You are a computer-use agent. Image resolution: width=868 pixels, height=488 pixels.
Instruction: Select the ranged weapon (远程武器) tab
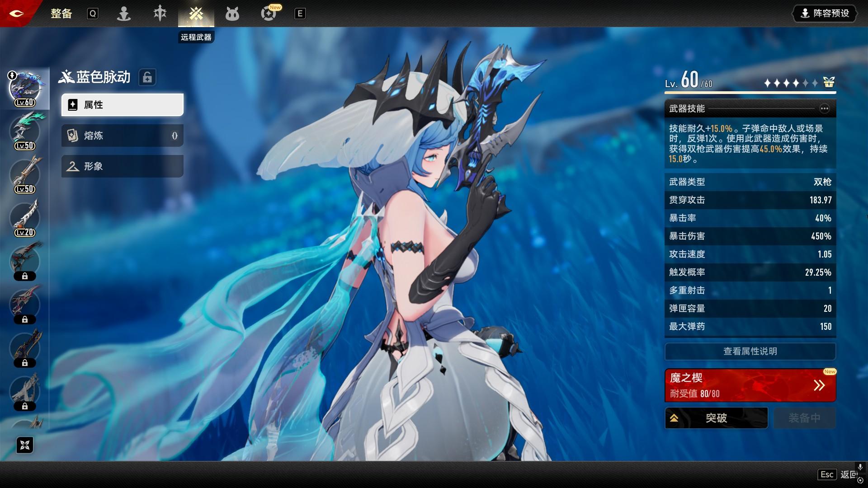tap(196, 14)
